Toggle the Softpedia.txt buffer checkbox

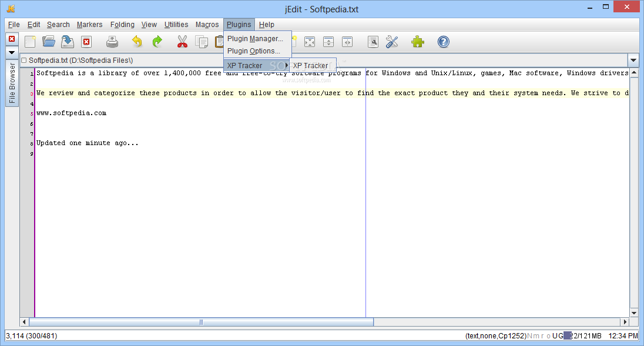(x=24, y=61)
